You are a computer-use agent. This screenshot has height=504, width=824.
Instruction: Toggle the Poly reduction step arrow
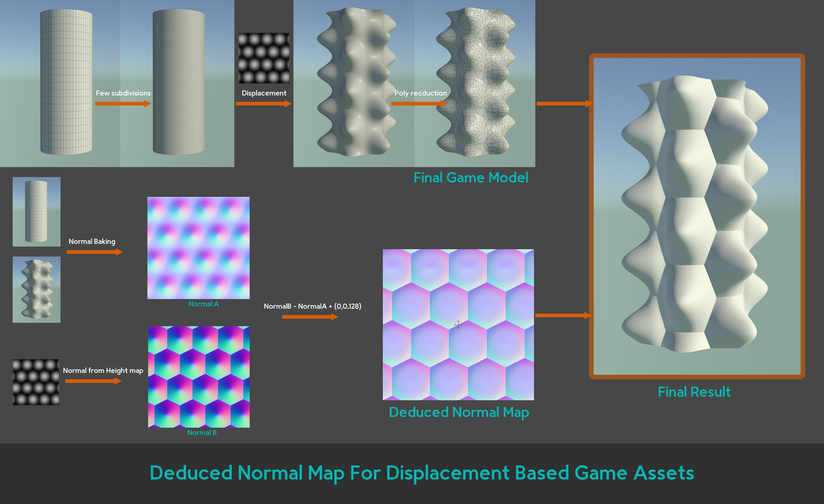pos(420,103)
